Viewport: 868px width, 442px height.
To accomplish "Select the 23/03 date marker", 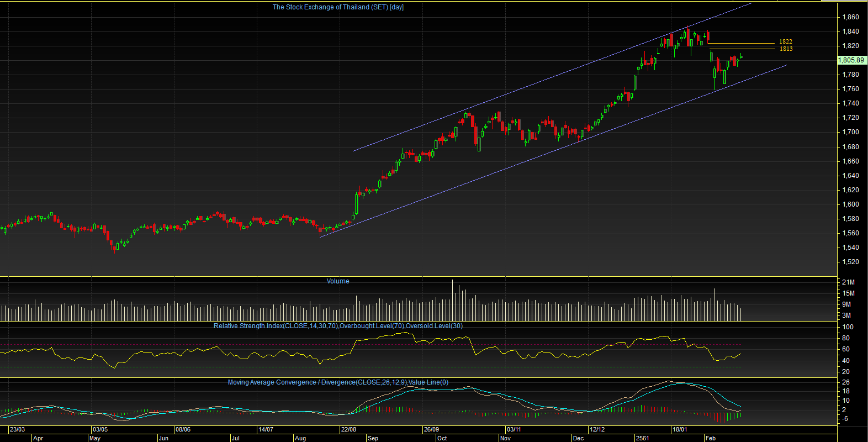I will [17, 429].
